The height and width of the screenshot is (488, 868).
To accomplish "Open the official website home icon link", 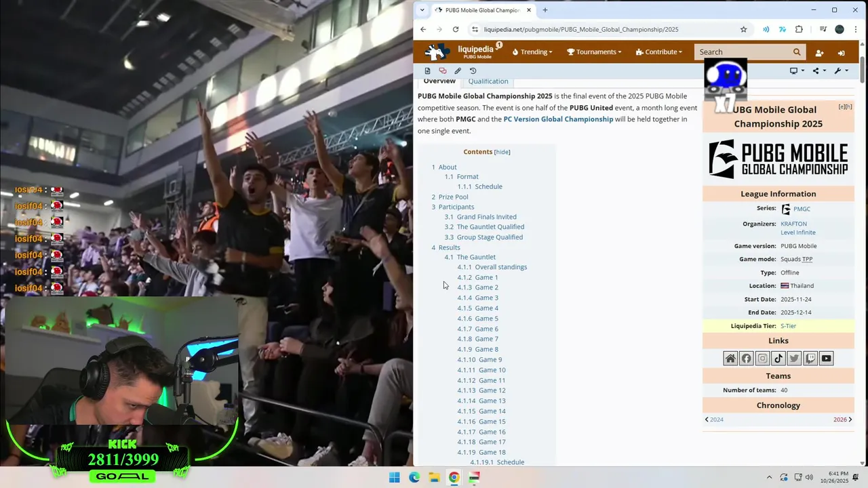I will 730,359.
